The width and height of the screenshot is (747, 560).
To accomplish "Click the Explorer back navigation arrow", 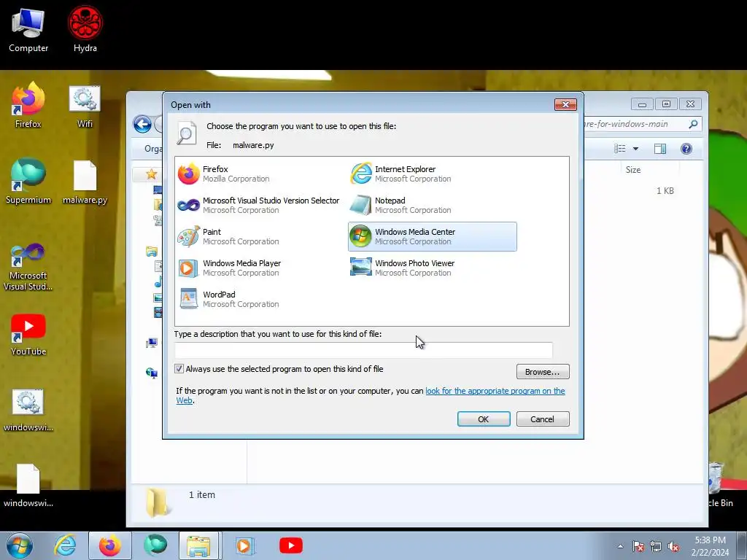I will [142, 125].
